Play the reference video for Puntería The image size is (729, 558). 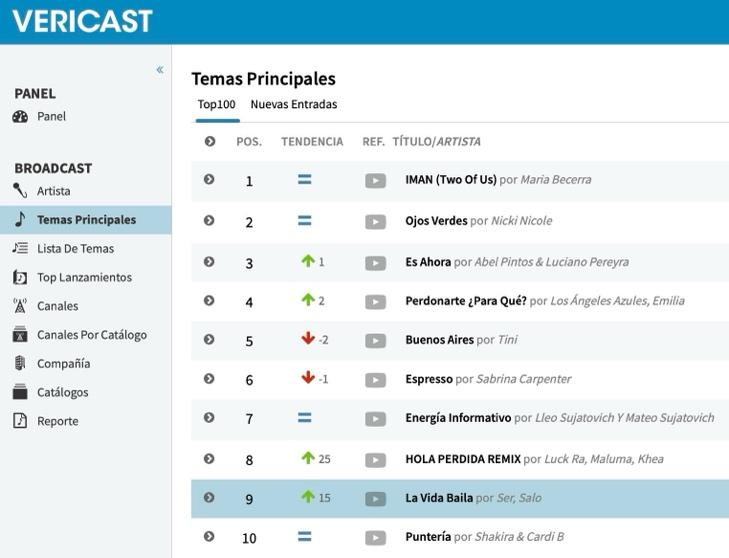click(x=375, y=538)
